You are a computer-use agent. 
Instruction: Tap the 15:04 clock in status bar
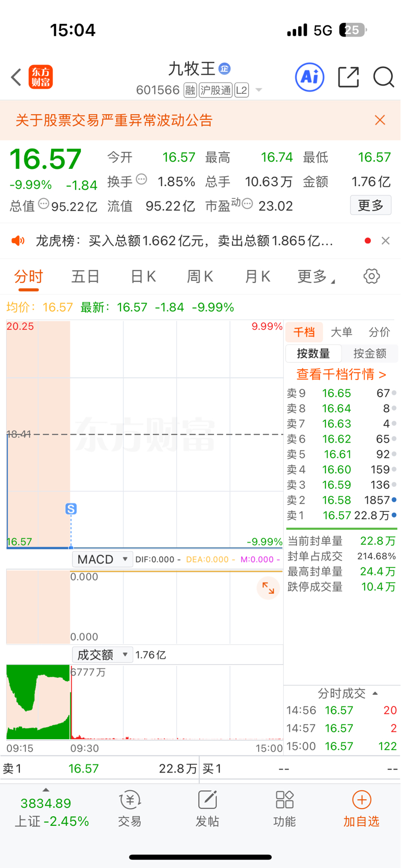click(x=72, y=30)
